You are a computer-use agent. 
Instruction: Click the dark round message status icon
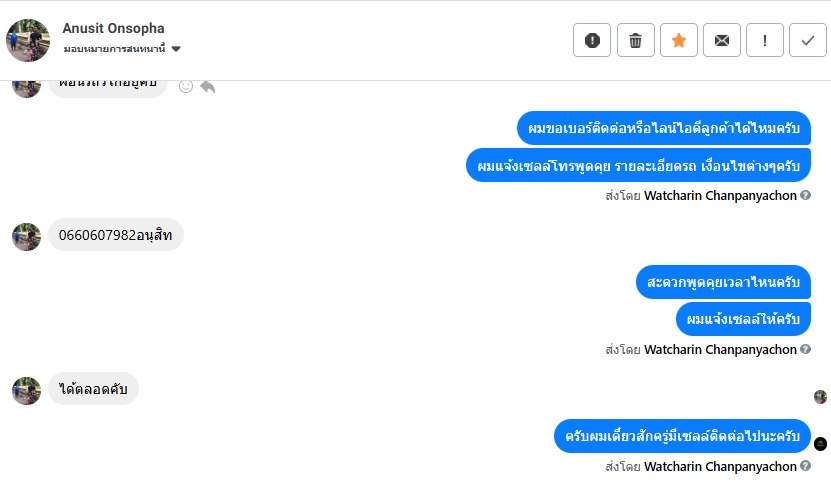tap(820, 443)
